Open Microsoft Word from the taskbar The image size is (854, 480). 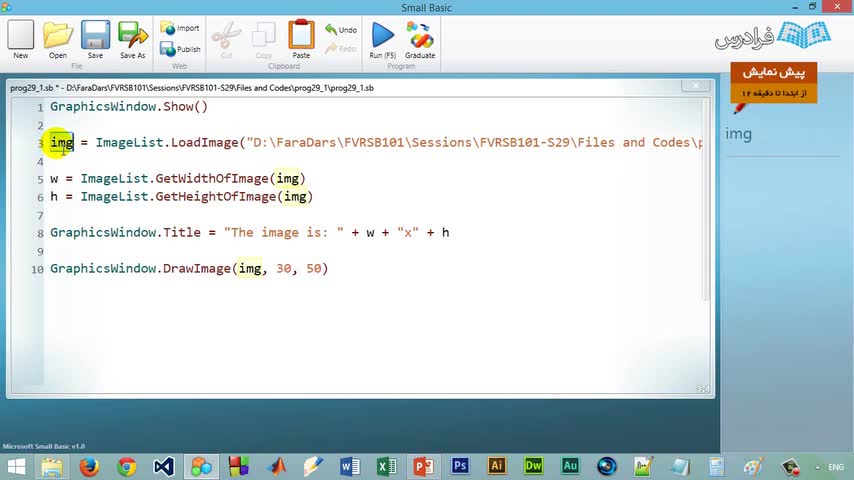click(350, 467)
